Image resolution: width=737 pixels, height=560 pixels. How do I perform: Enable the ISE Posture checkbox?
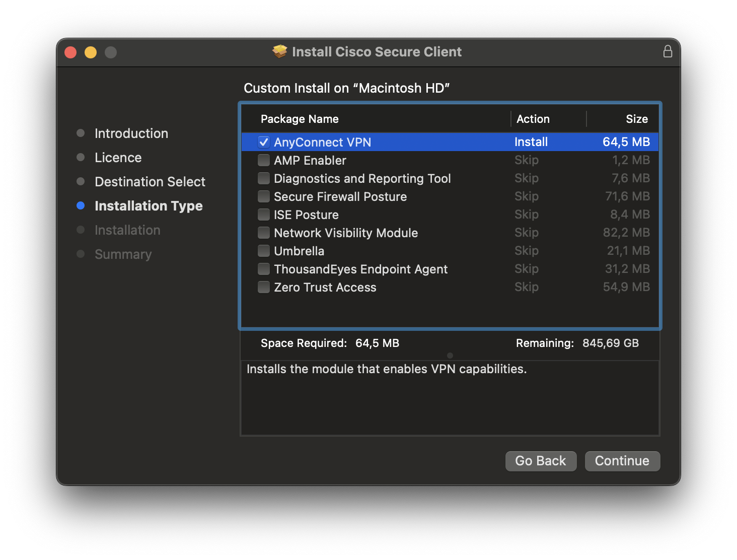pos(264,215)
